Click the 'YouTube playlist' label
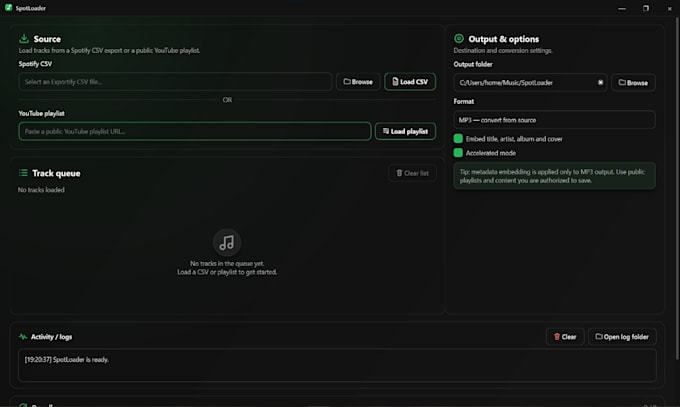The image size is (680, 407). pos(42,113)
